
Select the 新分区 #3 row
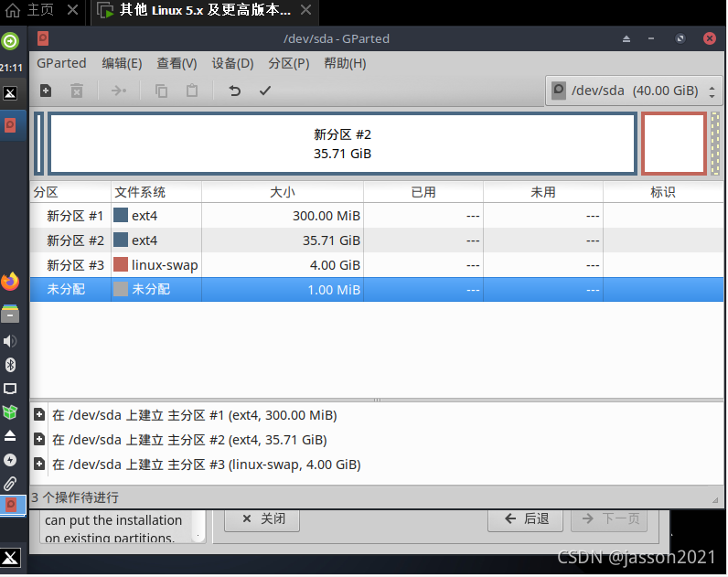pyautogui.click(x=377, y=265)
